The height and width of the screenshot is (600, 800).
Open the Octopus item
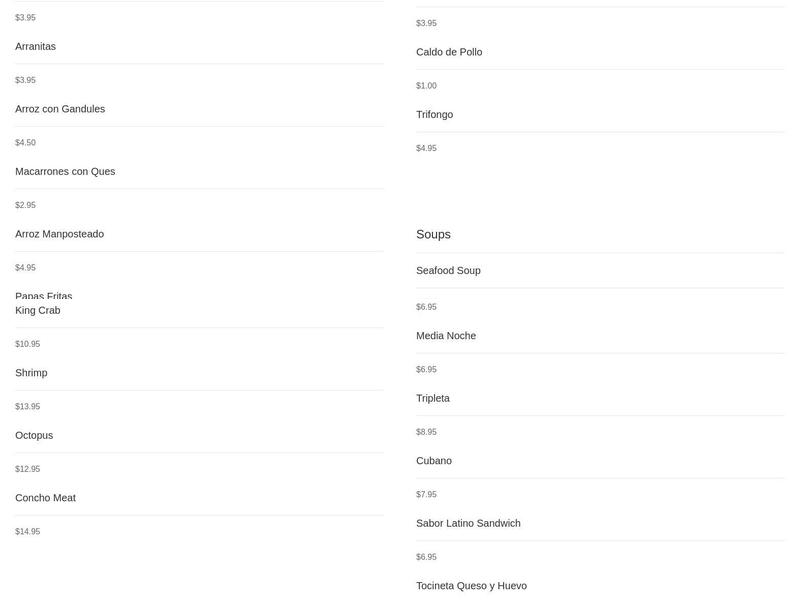pyautogui.click(x=34, y=436)
